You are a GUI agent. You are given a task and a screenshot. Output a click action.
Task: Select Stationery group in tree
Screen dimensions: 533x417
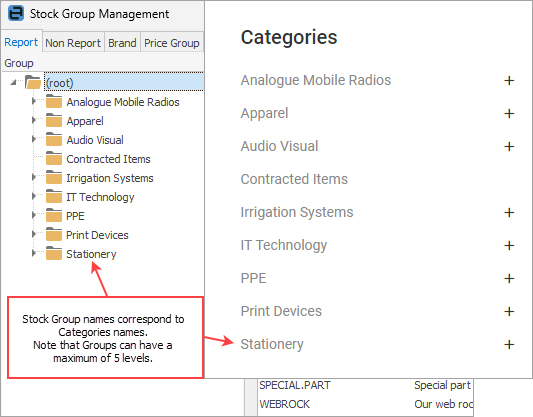pos(91,254)
